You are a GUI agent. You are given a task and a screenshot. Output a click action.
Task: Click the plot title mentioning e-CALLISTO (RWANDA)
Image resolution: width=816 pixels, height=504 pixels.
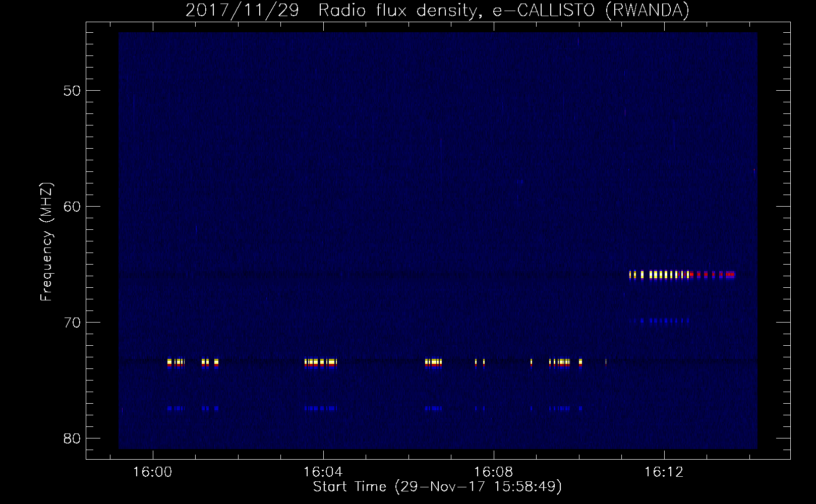coord(437,10)
